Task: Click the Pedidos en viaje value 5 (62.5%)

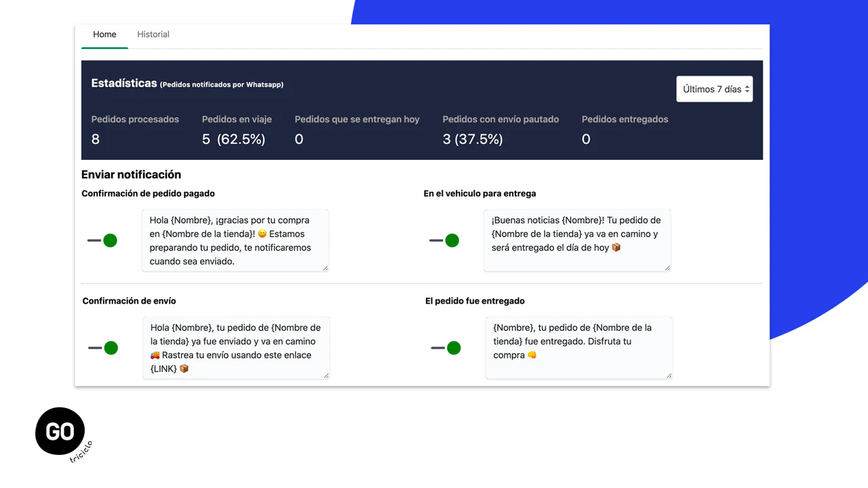Action: [x=234, y=139]
